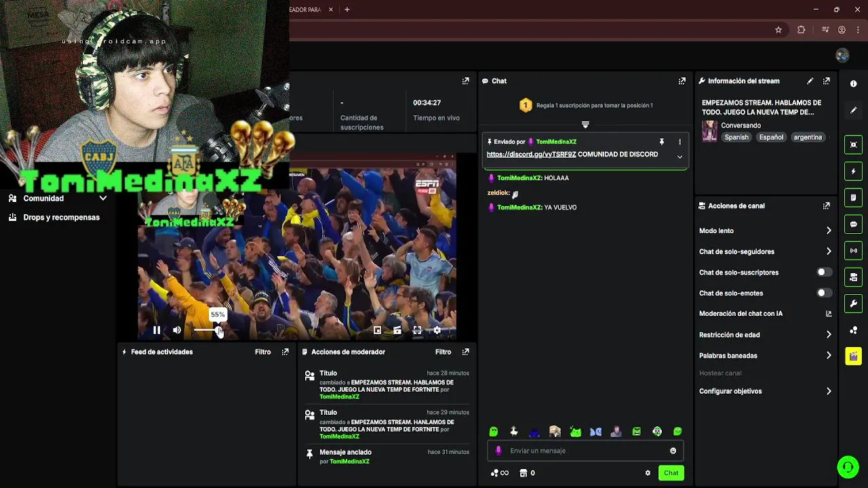868x488 pixels.
Task: Open the info icon in right sidebar
Action: click(853, 83)
